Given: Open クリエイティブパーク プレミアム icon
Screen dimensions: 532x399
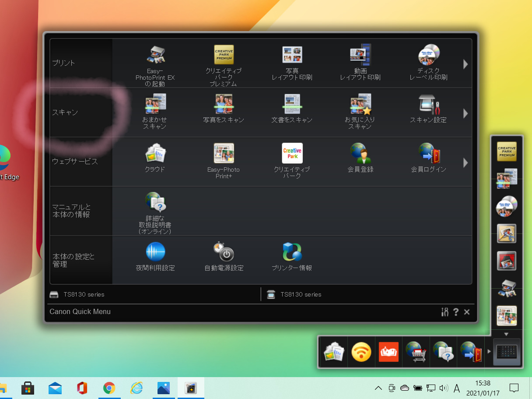Looking at the screenshot, I should click(224, 55).
